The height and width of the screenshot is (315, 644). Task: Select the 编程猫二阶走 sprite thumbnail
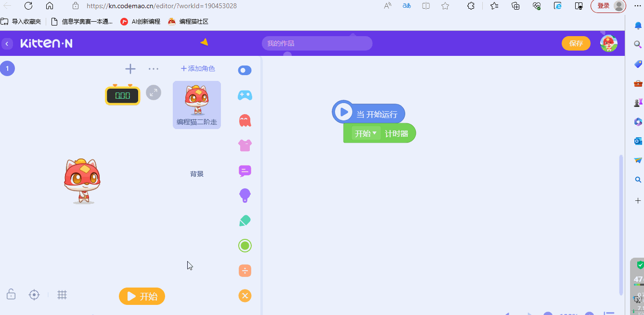click(197, 105)
